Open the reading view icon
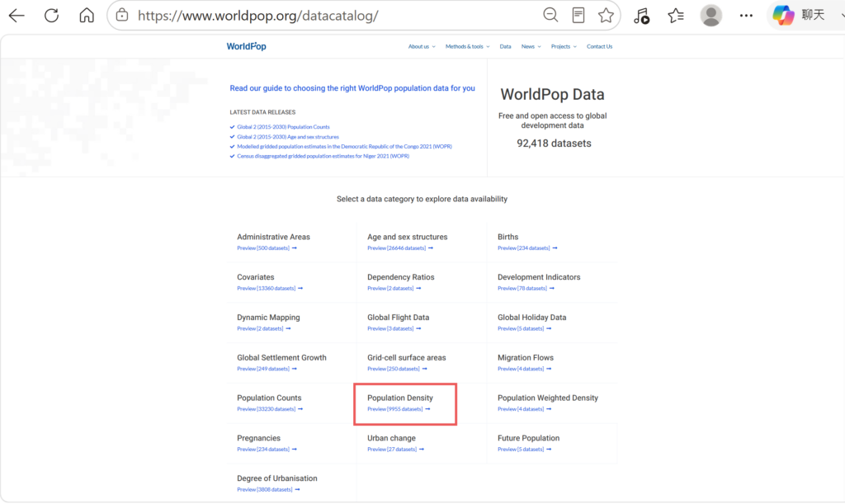 pos(578,15)
